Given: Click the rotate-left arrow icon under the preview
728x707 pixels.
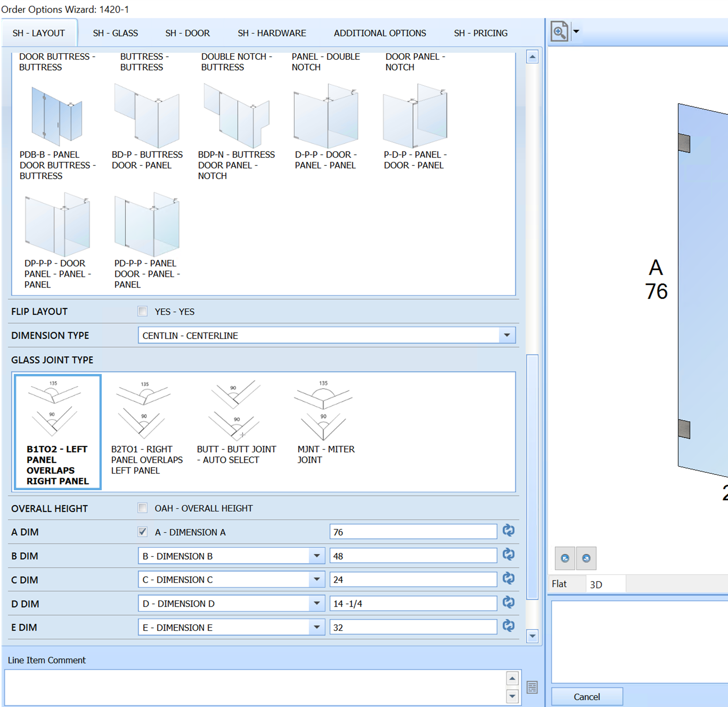Looking at the screenshot, I should [x=565, y=558].
